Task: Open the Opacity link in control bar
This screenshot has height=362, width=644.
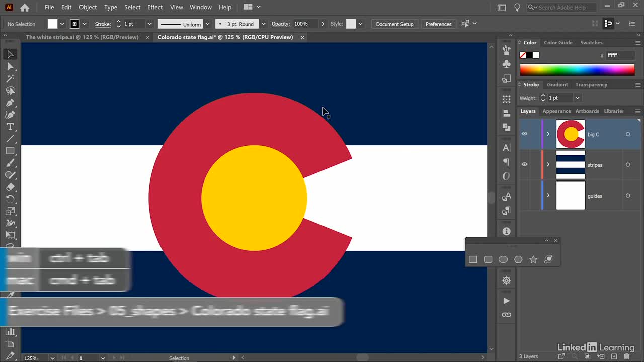Action: pyautogui.click(x=281, y=24)
